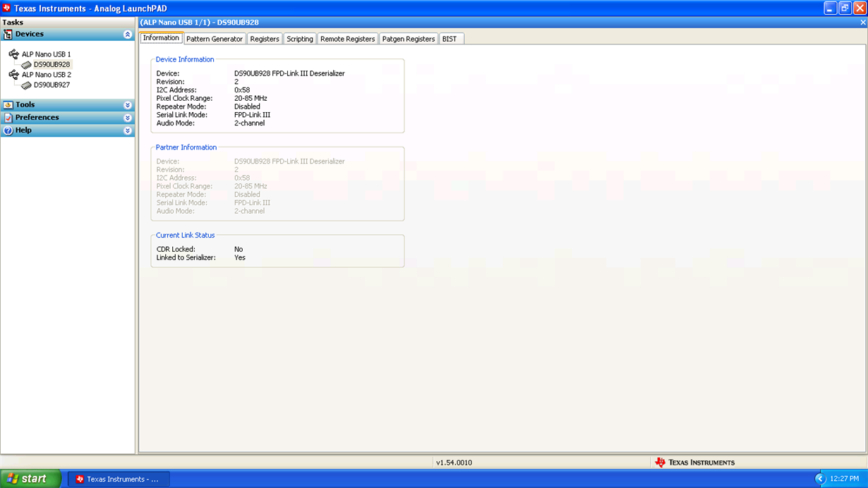Click the Help question mark icon
Viewport: 868px width, 488px height.
tap(8, 130)
